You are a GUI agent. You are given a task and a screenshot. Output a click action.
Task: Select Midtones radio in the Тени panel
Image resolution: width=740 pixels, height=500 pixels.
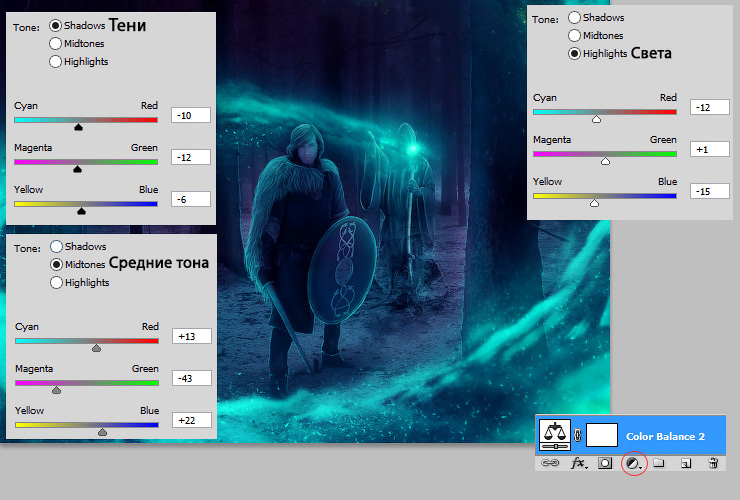[x=55, y=43]
